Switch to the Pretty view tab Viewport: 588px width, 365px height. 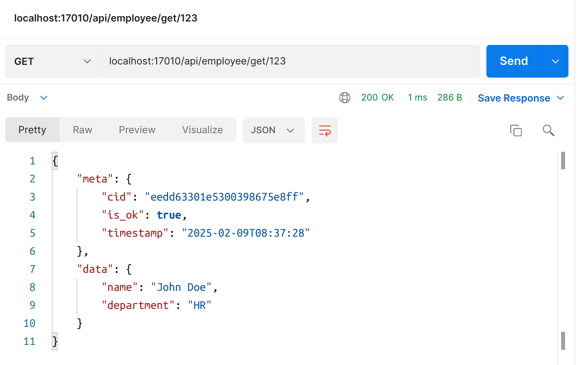click(x=32, y=130)
